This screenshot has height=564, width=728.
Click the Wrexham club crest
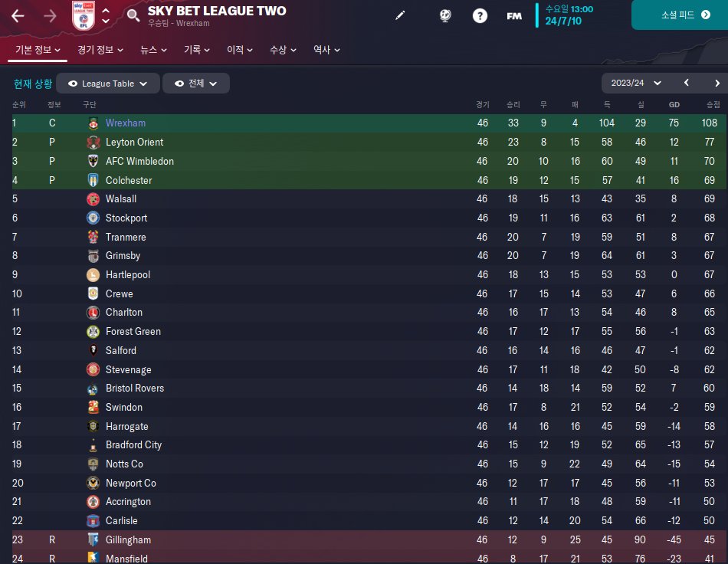[x=93, y=123]
